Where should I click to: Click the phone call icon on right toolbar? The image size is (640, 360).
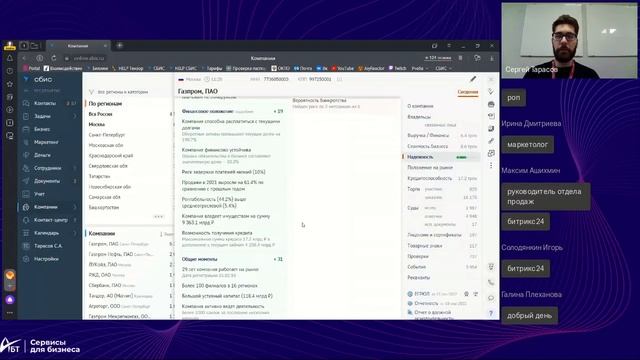(491, 282)
